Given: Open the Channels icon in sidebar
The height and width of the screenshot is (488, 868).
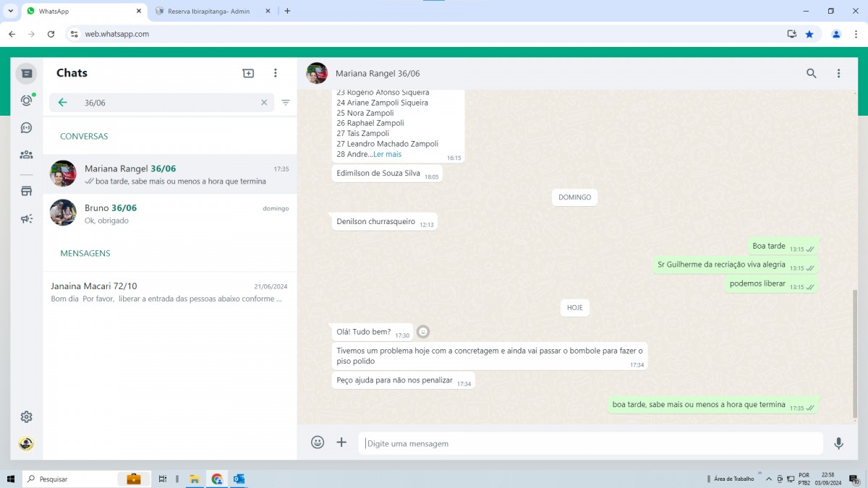Looking at the screenshot, I should (27, 128).
